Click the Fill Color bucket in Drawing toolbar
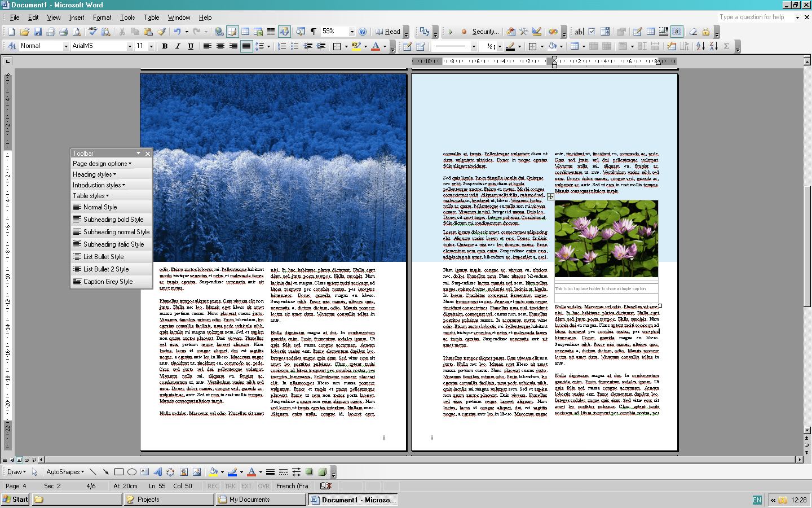 [213, 472]
